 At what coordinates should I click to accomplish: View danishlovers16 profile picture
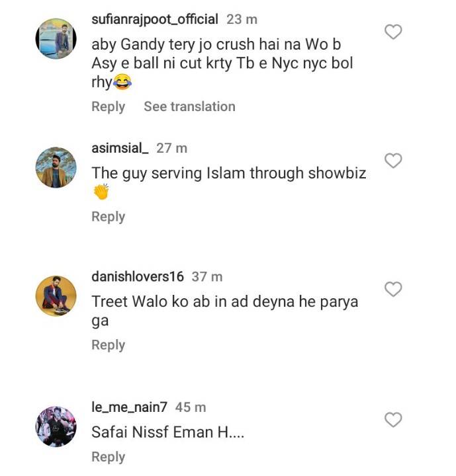tap(56, 296)
